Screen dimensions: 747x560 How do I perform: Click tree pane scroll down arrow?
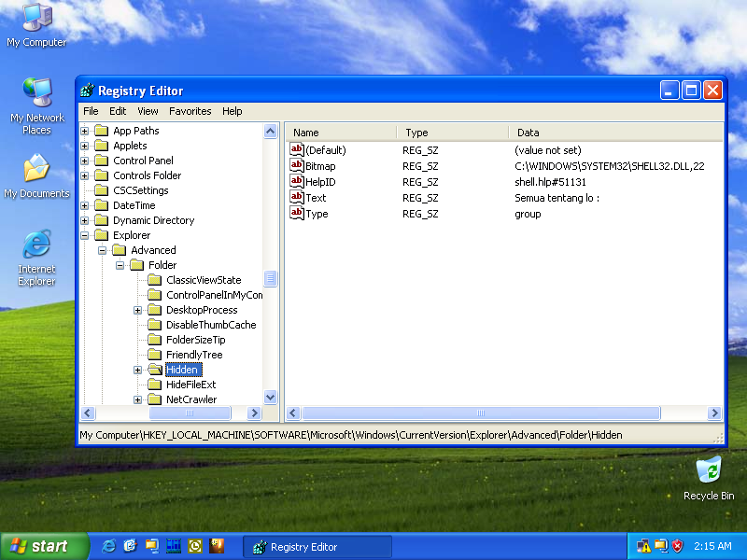[271, 397]
